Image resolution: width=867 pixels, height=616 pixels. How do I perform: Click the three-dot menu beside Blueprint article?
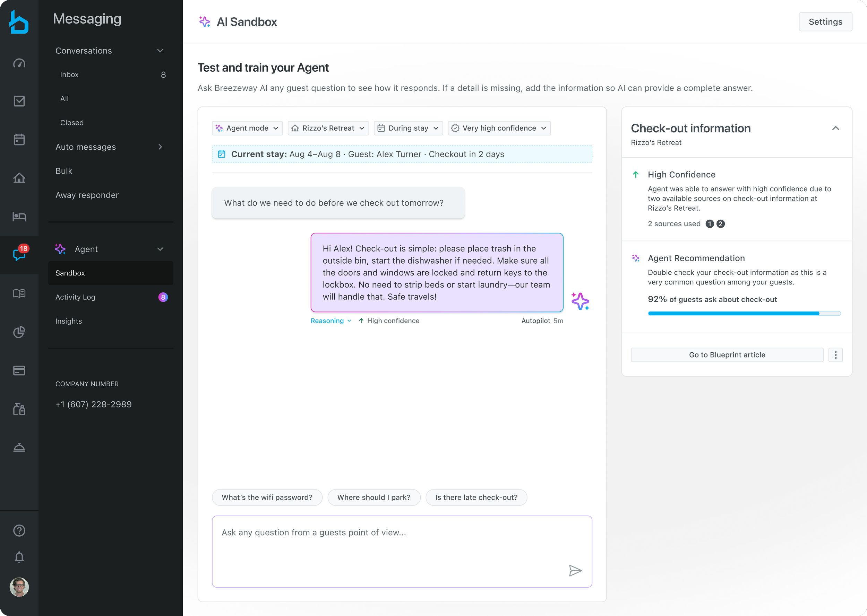(835, 355)
